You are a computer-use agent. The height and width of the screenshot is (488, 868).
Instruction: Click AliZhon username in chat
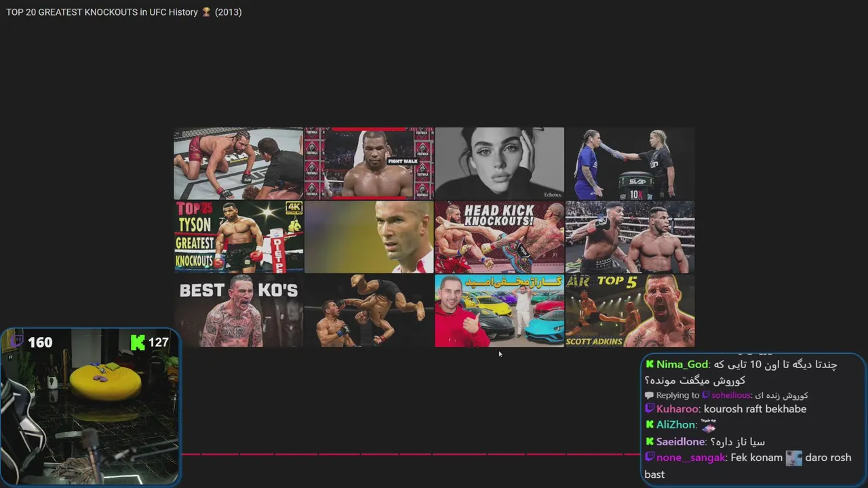coord(675,425)
